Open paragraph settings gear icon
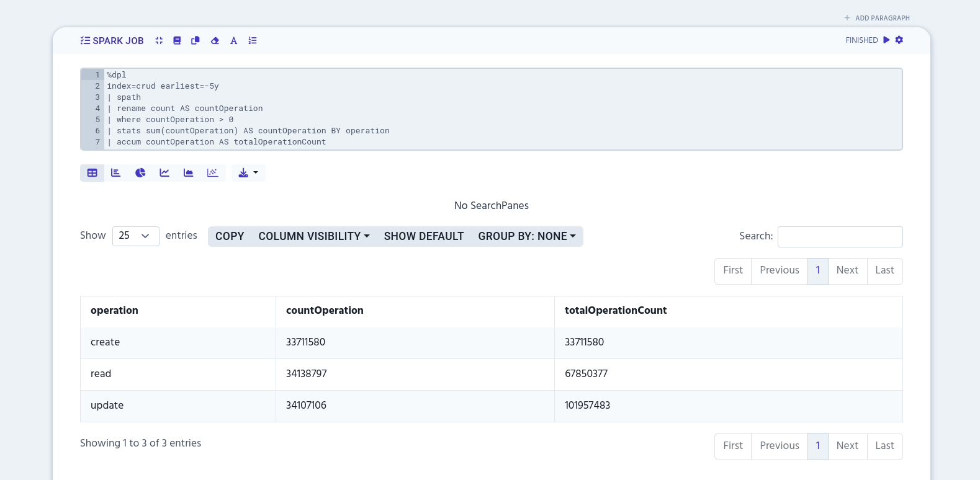The image size is (980, 480). pos(899,40)
